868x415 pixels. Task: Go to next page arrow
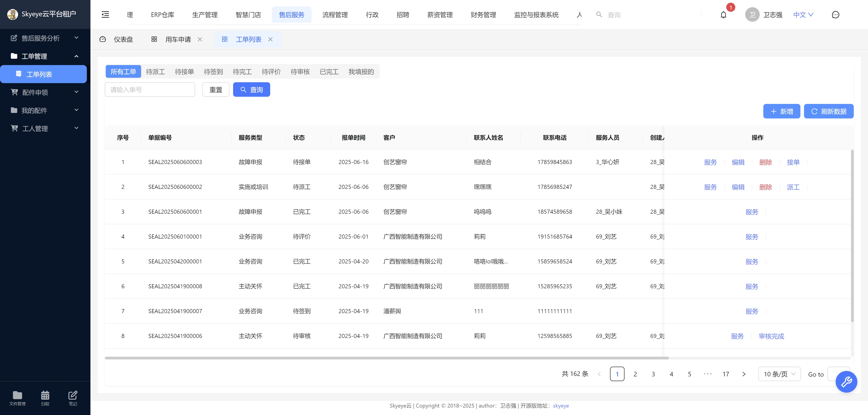tap(744, 374)
